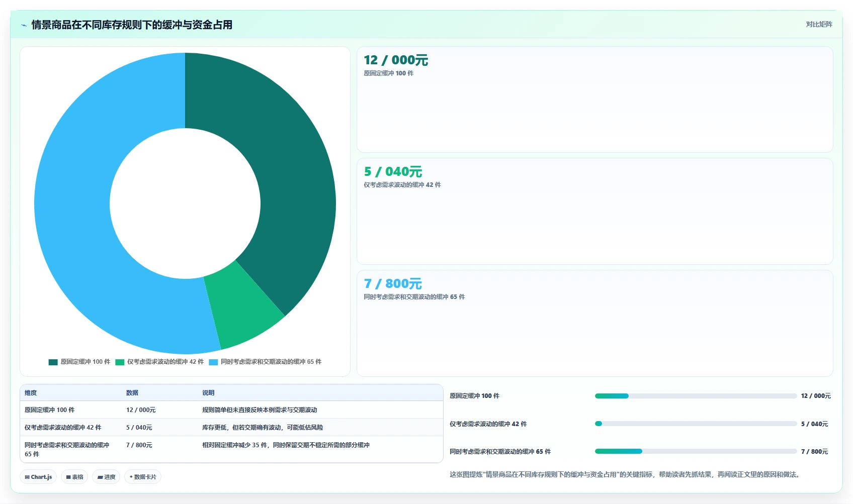Click the 12 / 000元 progress value

816,396
